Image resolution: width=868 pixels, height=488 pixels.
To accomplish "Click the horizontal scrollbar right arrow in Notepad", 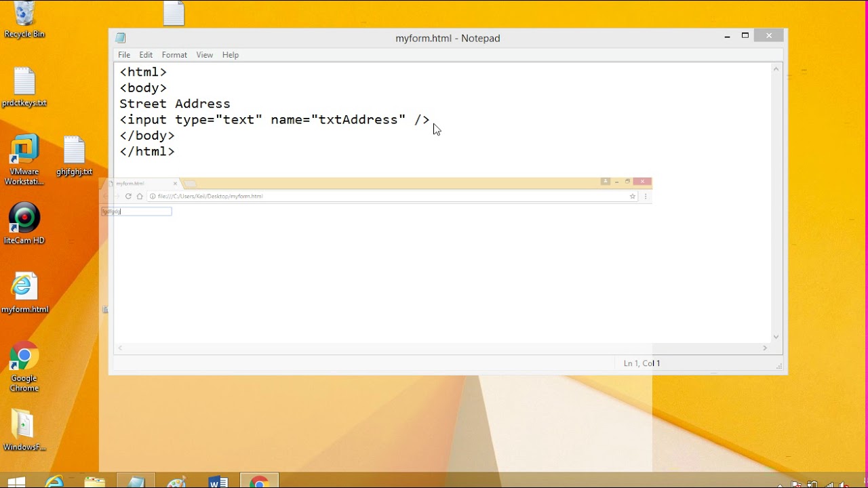I will point(765,348).
